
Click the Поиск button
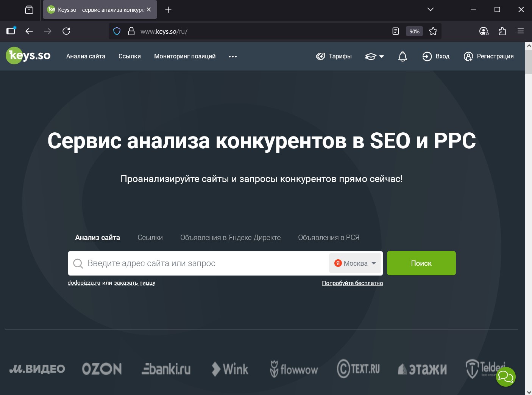(x=421, y=263)
